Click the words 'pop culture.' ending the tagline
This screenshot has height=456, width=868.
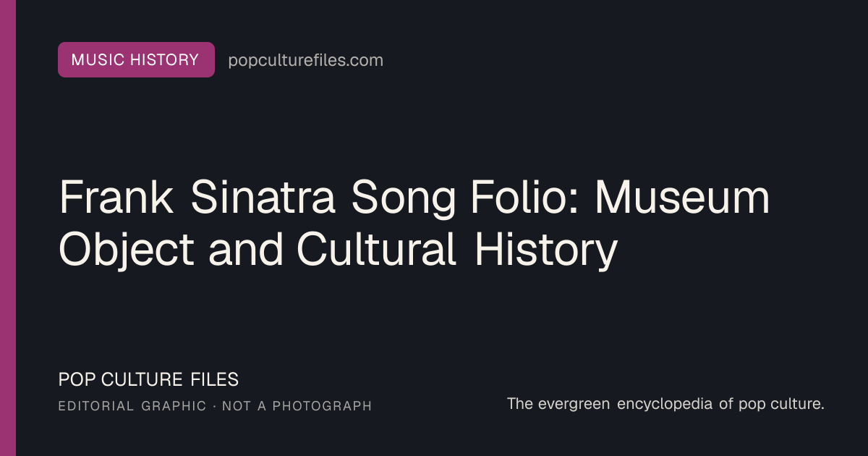point(781,405)
